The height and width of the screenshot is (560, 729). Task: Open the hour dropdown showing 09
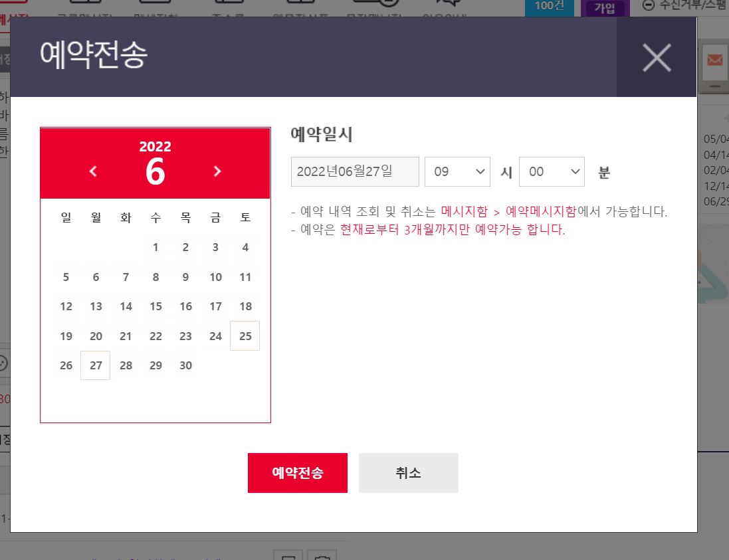click(457, 171)
